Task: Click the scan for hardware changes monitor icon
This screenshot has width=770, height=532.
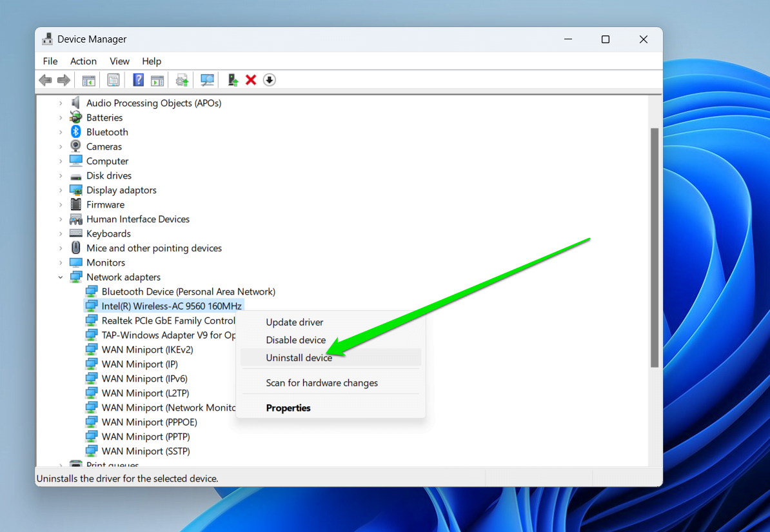Action: 207,80
